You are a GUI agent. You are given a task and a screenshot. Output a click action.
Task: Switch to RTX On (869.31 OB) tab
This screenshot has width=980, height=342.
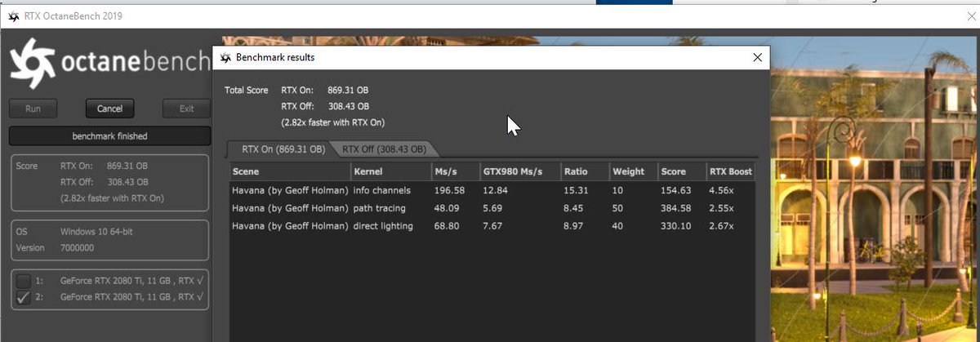[283, 149]
